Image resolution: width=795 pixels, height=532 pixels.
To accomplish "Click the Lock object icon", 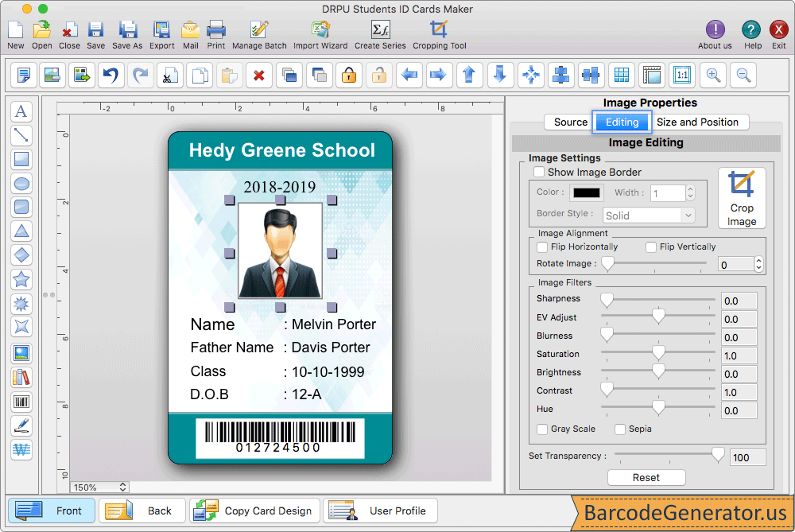I will [x=348, y=75].
